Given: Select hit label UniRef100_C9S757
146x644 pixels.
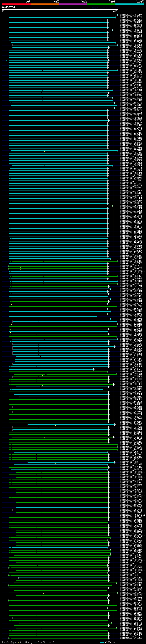Looking at the screenshot, I should point(131,339).
